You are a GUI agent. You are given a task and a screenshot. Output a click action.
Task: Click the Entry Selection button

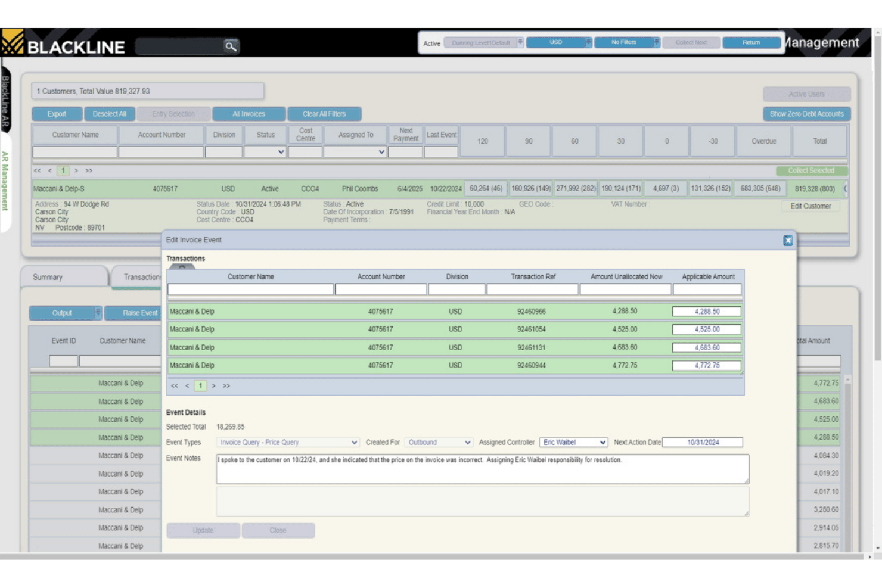point(173,114)
